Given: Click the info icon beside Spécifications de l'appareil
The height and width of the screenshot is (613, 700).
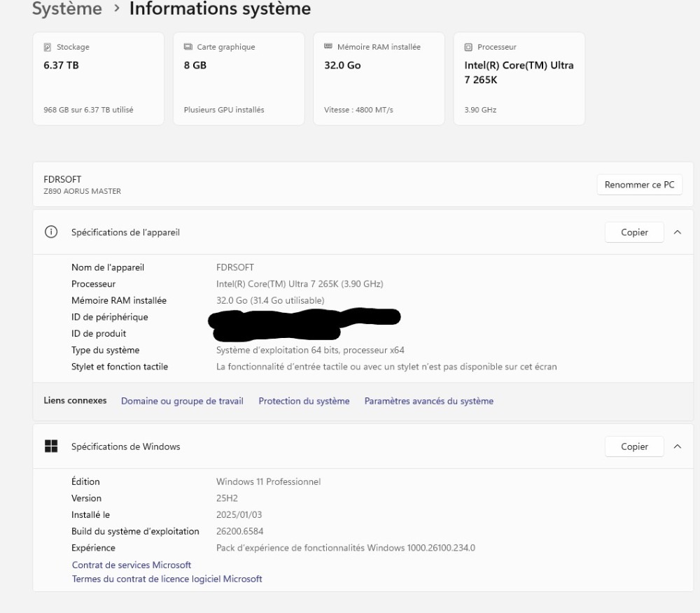Looking at the screenshot, I should tap(50, 232).
